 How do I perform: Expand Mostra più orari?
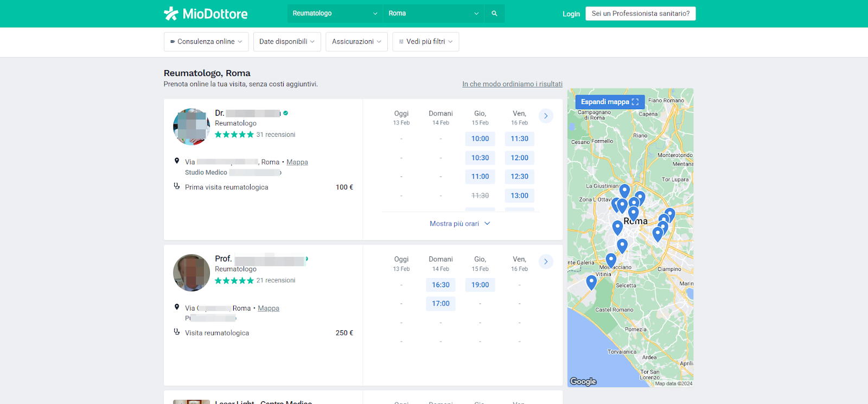pos(459,224)
